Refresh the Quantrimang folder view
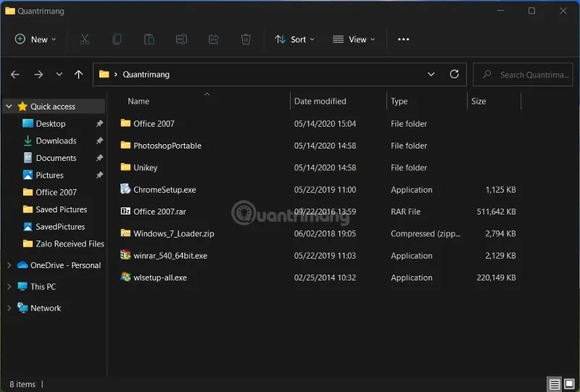The image size is (580, 392). [455, 75]
